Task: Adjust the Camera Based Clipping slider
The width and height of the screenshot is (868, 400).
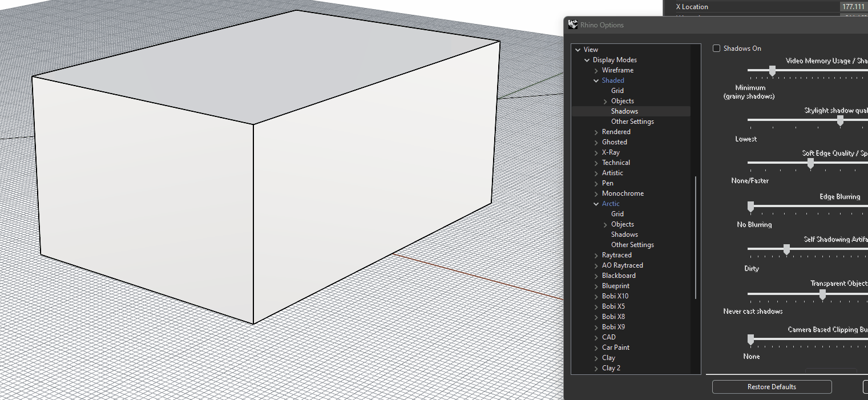Action: 750,340
